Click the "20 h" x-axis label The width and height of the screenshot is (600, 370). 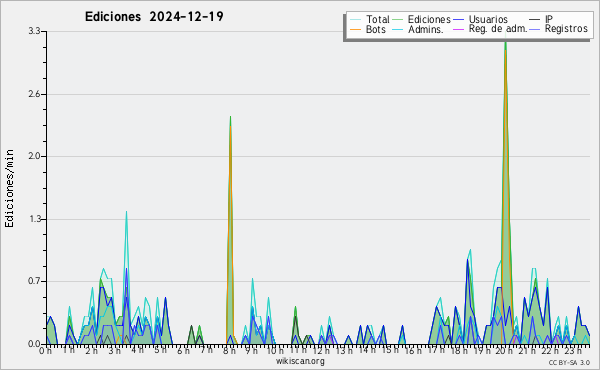(x=504, y=351)
